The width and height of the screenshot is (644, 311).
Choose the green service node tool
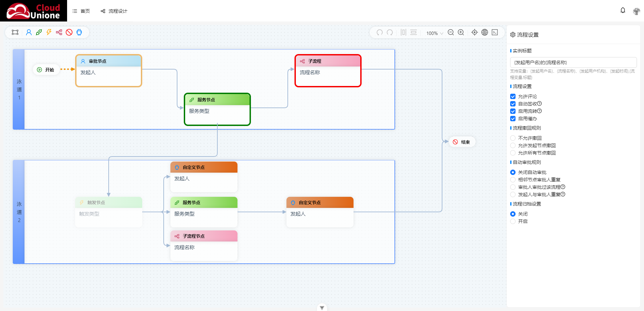pos(39,32)
